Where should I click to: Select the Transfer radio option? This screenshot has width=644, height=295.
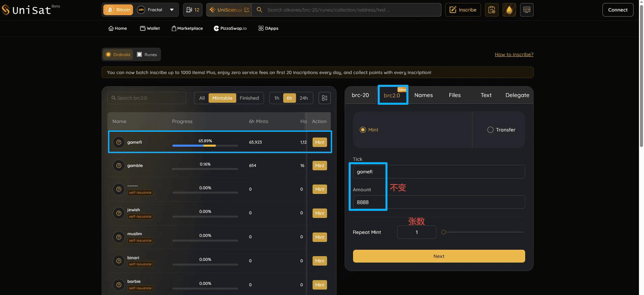point(490,130)
